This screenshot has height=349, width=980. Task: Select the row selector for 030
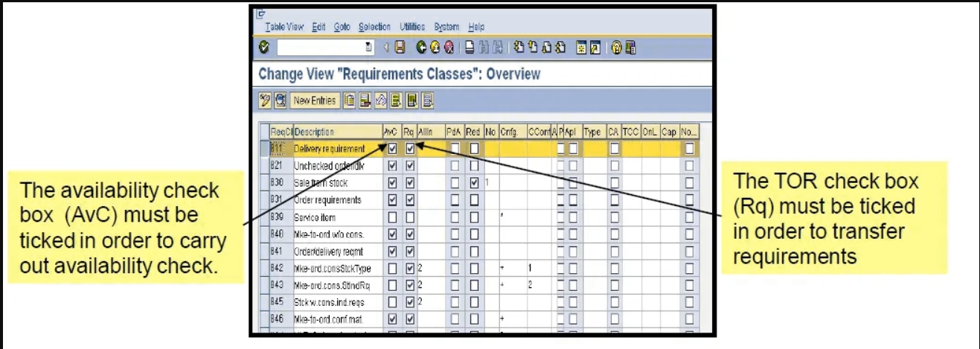(x=263, y=183)
